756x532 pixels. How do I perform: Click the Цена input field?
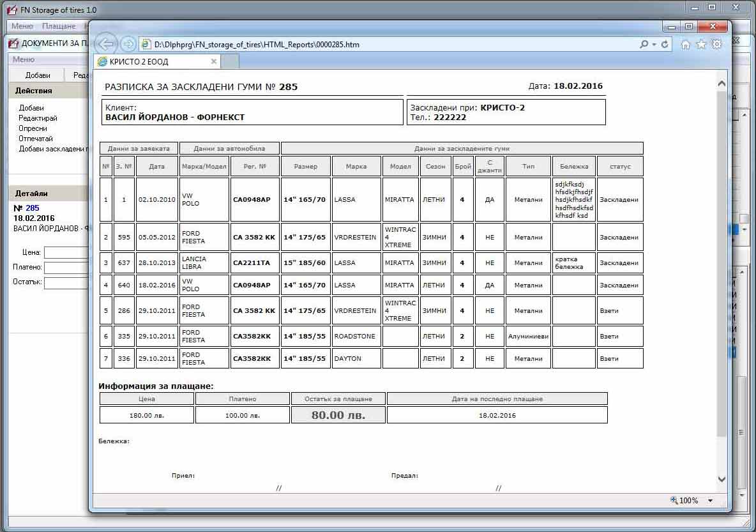pyautogui.click(x=66, y=252)
